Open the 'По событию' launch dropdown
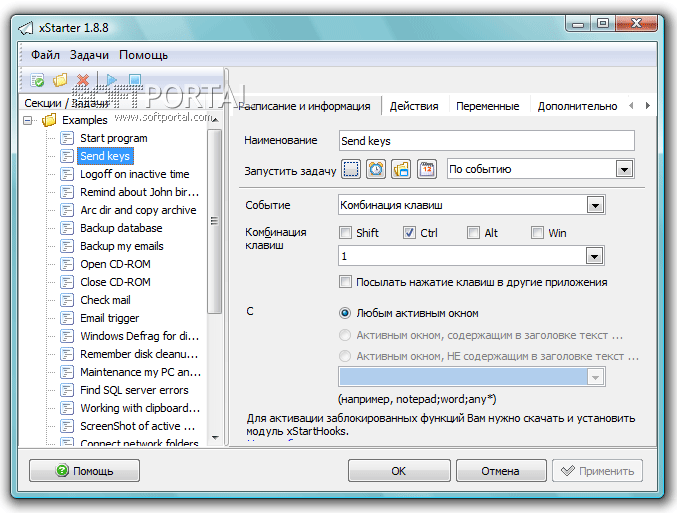 pyautogui.click(x=625, y=169)
